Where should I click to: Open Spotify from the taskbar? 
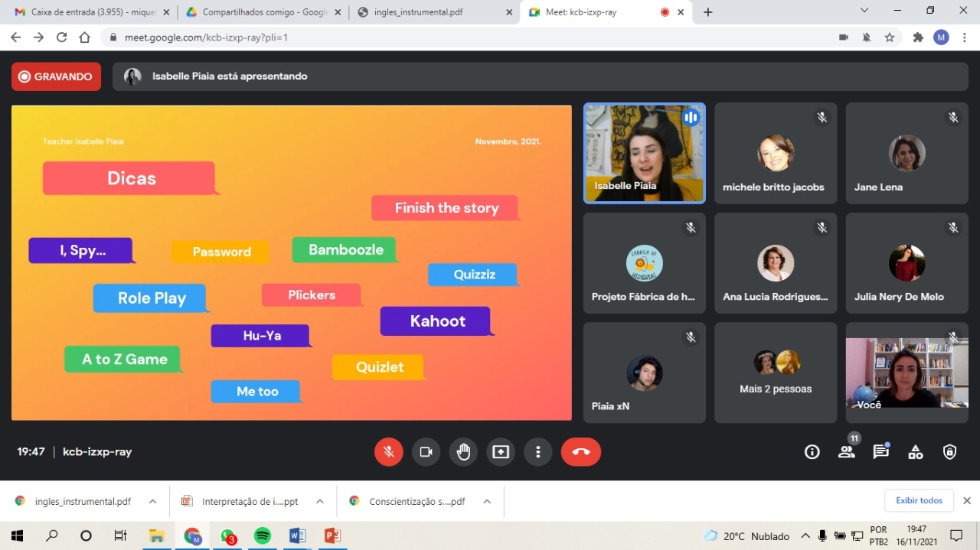[x=263, y=535]
